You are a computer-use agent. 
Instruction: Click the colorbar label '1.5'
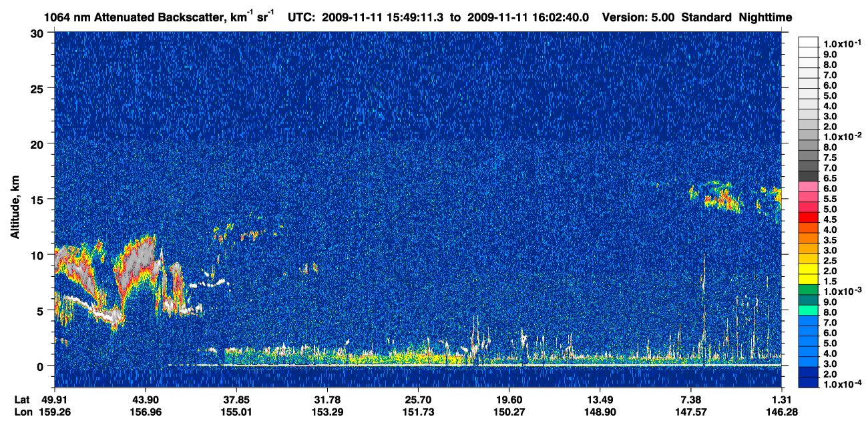[831, 282]
